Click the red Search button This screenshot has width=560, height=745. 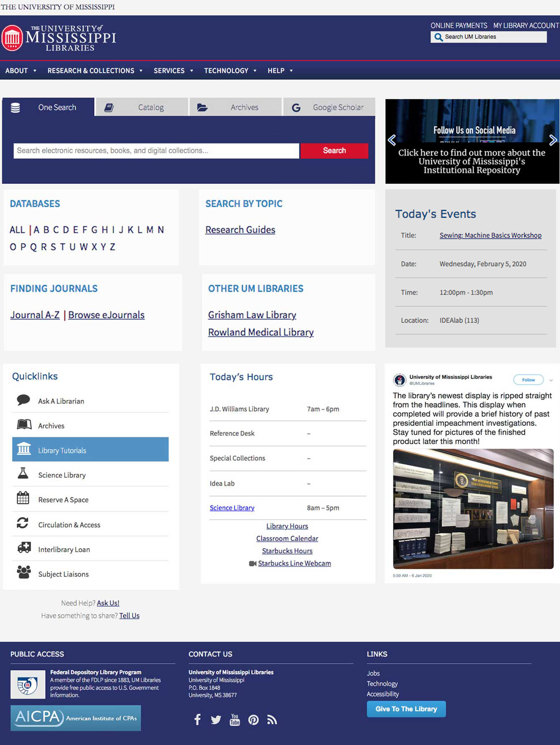(334, 150)
